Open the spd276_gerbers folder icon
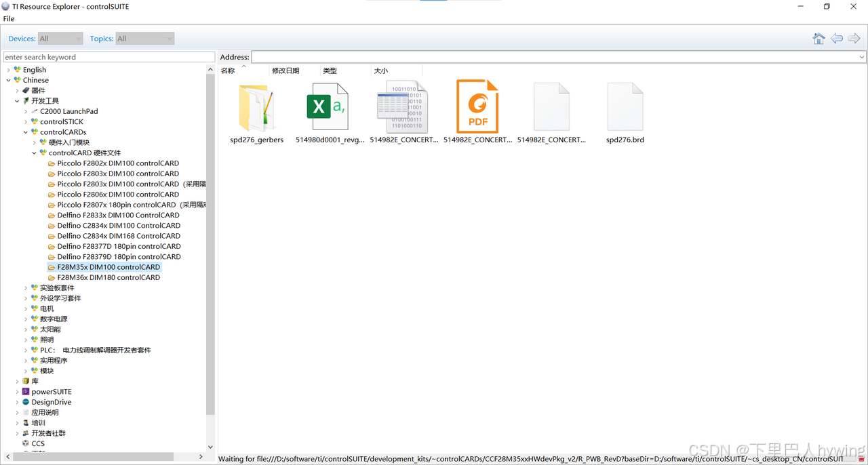Screen dimensions: 868x465 [x=256, y=107]
